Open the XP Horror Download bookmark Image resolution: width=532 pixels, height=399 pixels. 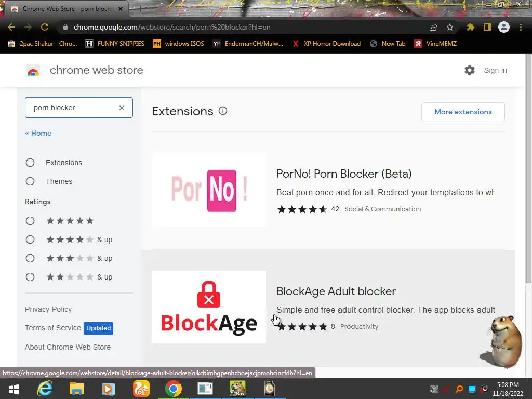(x=326, y=44)
